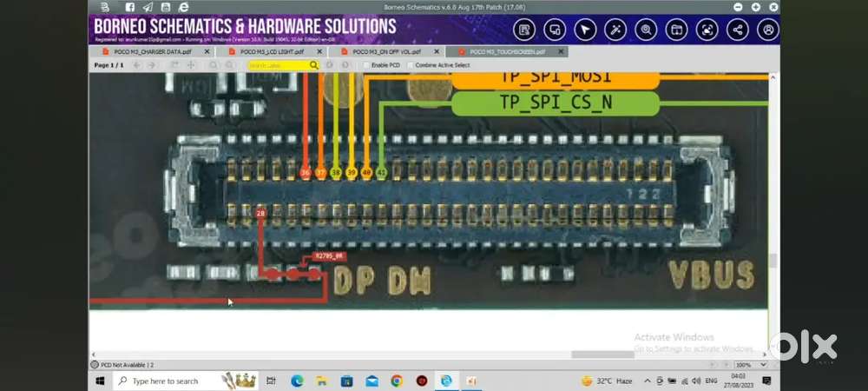This screenshot has width=868, height=391.
Task: Click the horizontal scrollbar under the schematic
Action: (603, 355)
